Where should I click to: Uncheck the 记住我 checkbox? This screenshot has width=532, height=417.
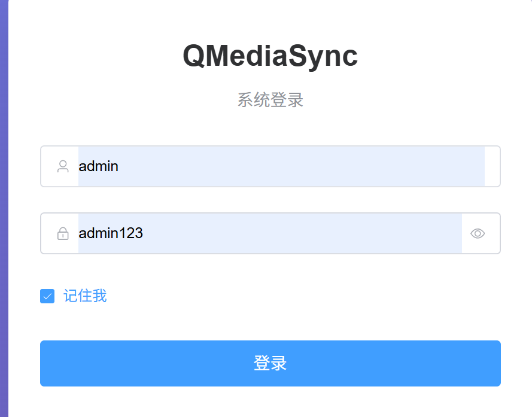[47, 296]
